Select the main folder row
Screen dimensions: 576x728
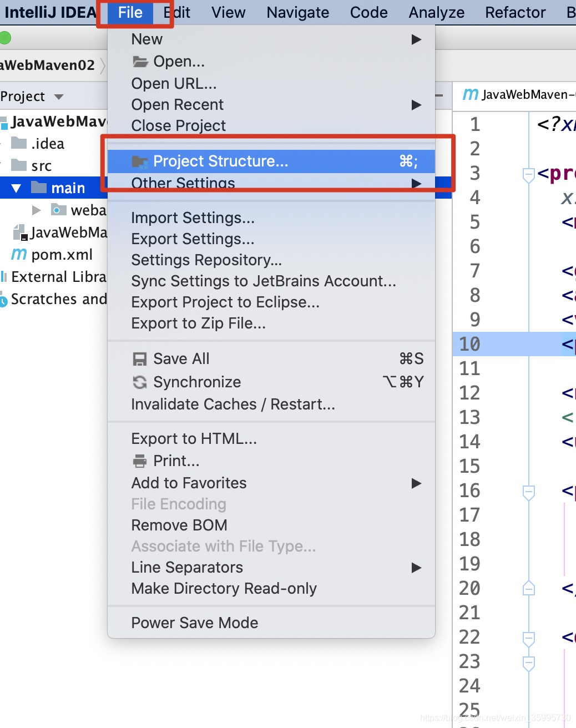(53, 188)
